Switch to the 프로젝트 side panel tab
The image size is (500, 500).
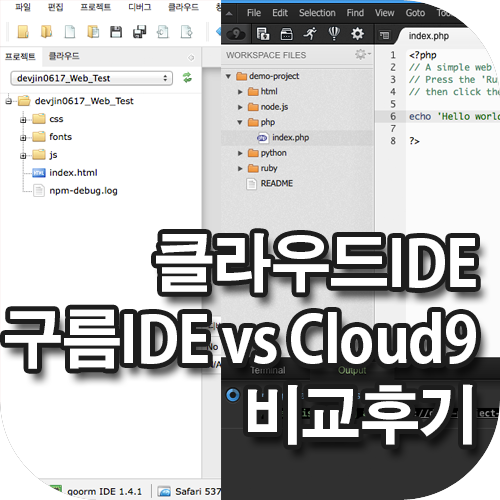point(20,56)
